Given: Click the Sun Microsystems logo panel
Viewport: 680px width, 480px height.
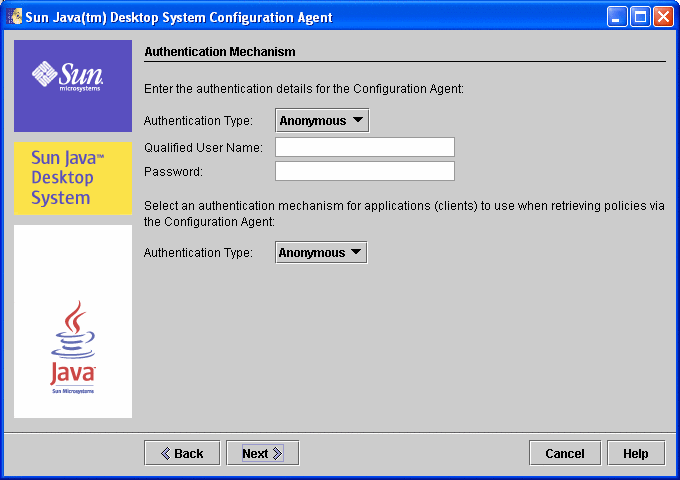Looking at the screenshot, I should point(73,86).
